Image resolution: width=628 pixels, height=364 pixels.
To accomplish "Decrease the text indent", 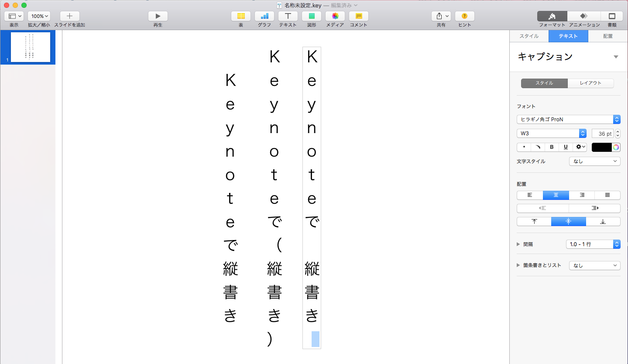I will (x=543, y=208).
